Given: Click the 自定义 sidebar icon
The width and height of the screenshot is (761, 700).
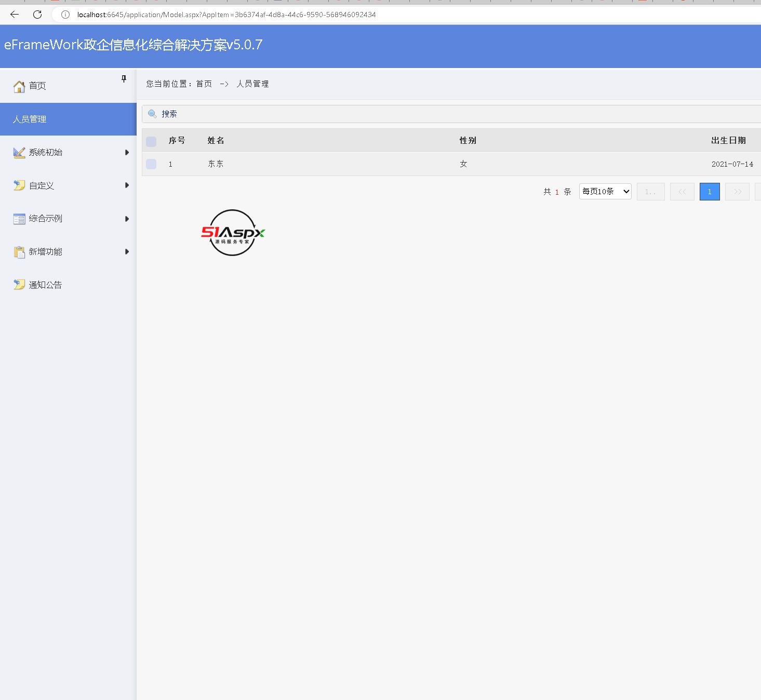Looking at the screenshot, I should (x=19, y=185).
